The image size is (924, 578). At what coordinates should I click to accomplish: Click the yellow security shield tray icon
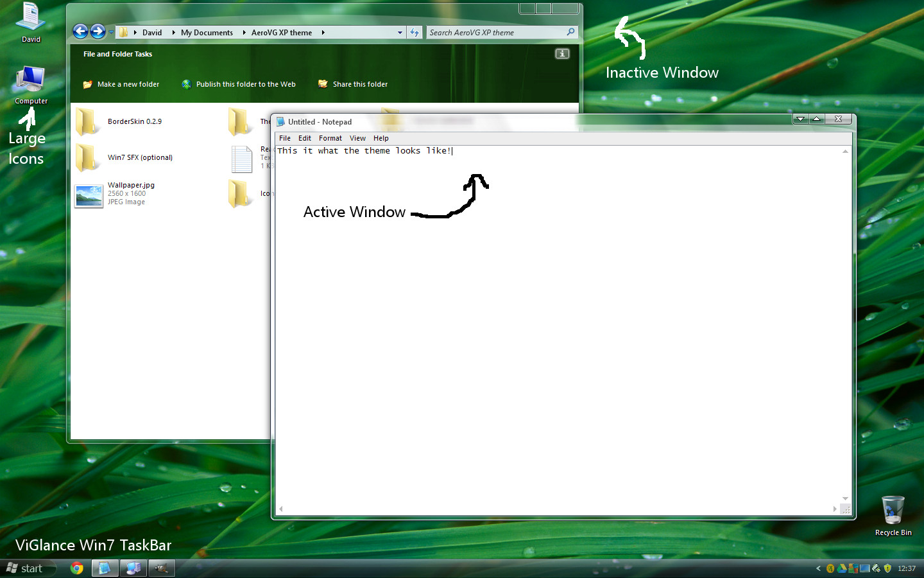click(888, 568)
